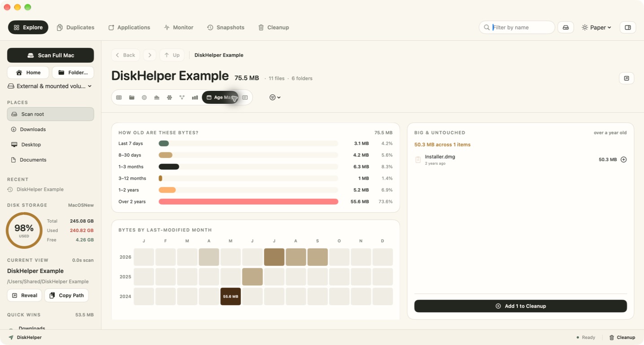
Task: Click the disk drive icon next to search
Action: pos(566,27)
